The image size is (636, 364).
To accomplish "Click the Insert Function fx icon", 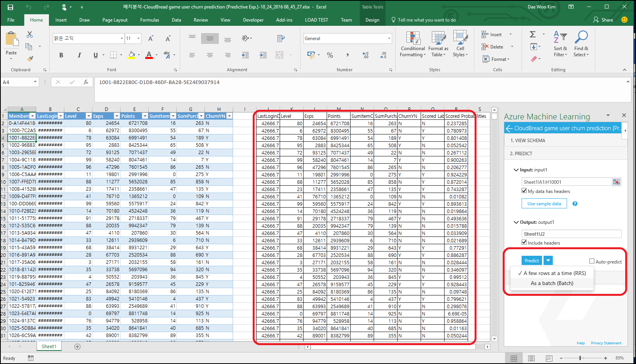I will tap(86, 82).
